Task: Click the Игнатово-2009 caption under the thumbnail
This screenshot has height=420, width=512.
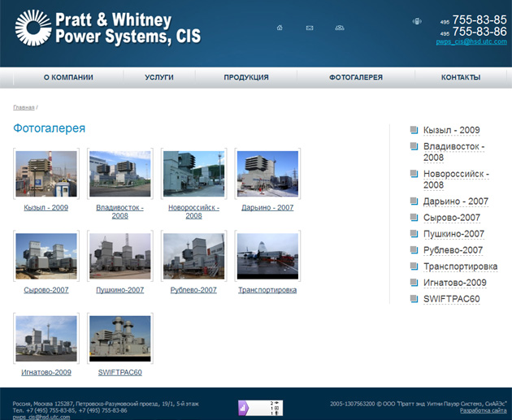Action: pos(46,372)
